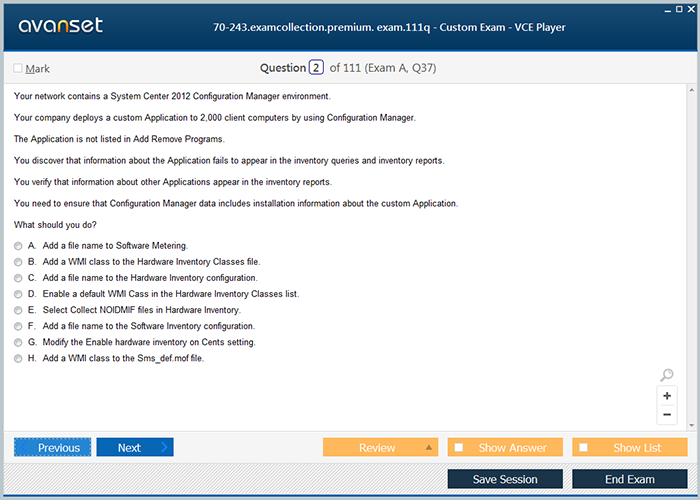This screenshot has width=700, height=500.
Task: Toggle the Show Answer checkbox
Action: [x=458, y=447]
